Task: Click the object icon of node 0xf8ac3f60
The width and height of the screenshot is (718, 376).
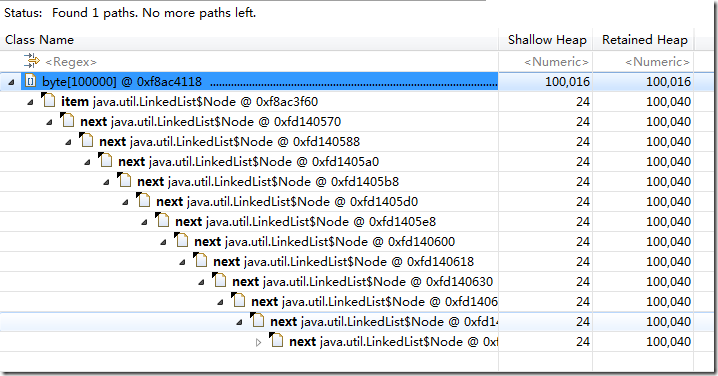Action: (48, 100)
